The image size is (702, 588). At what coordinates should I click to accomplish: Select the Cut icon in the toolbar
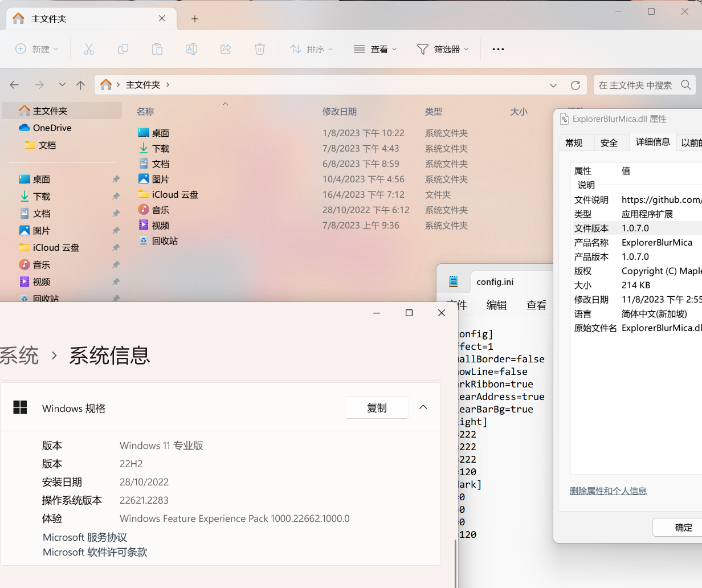[89, 49]
